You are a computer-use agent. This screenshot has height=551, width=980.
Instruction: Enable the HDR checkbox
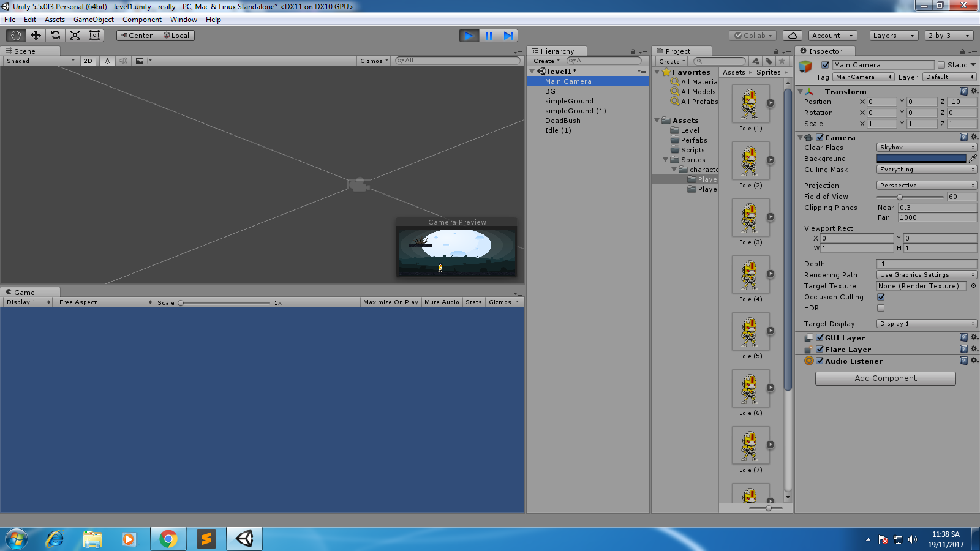(x=881, y=308)
